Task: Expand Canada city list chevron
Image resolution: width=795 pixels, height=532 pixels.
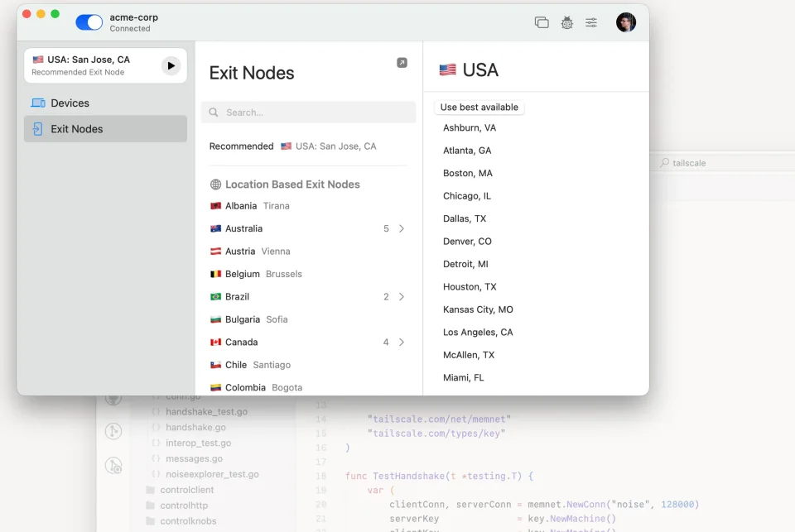Action: 402,342
